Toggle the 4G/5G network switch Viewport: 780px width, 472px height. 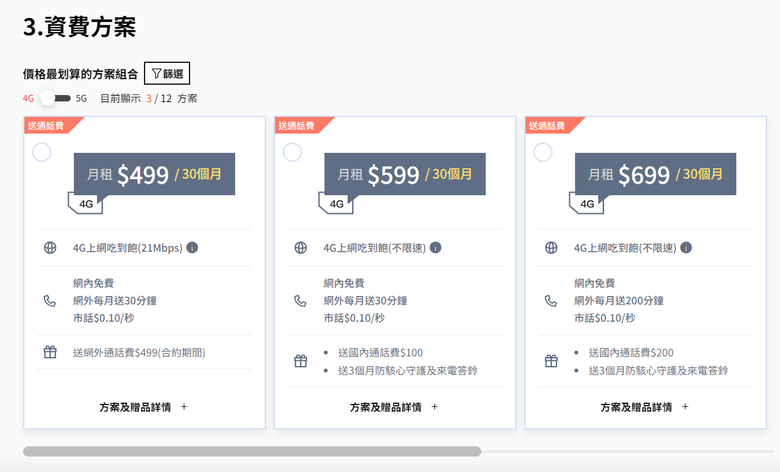55,98
